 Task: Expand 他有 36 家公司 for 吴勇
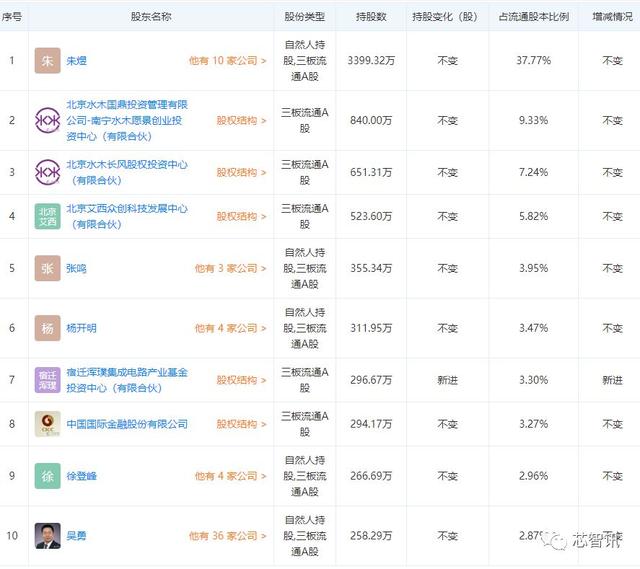point(227,536)
